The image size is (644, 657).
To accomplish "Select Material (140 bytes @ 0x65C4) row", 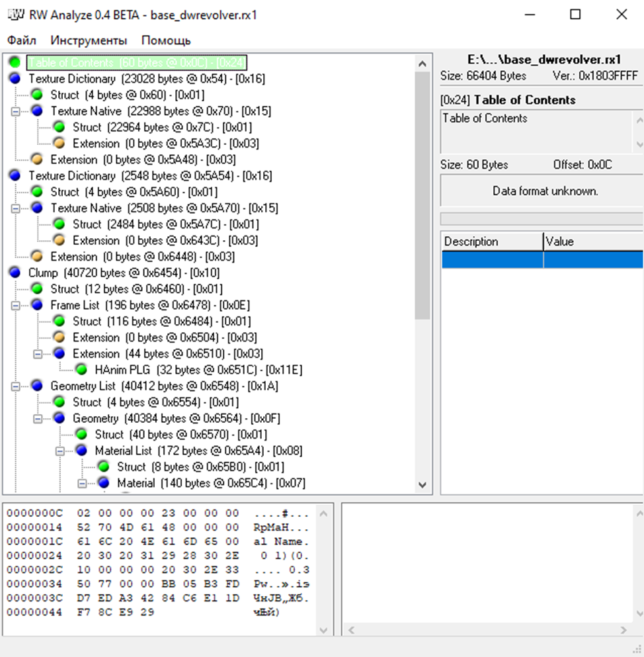I will point(211,483).
